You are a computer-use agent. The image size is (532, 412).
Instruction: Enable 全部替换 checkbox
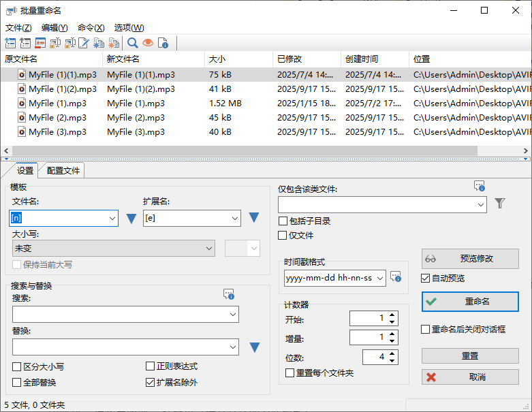tap(16, 383)
